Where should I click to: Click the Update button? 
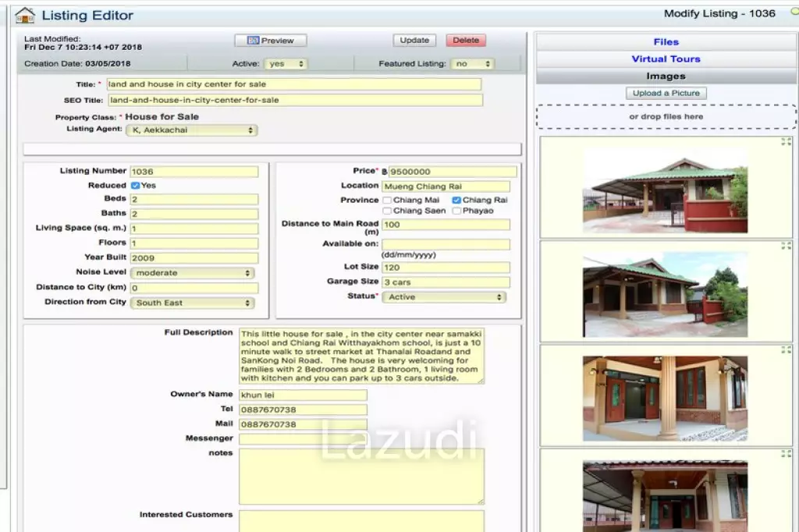[414, 41]
